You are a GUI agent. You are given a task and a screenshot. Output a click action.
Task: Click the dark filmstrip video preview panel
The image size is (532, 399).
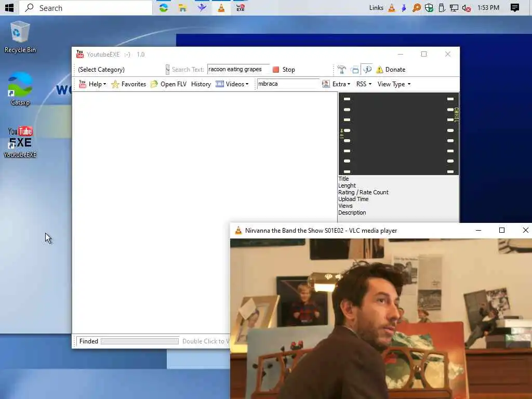[x=398, y=134]
